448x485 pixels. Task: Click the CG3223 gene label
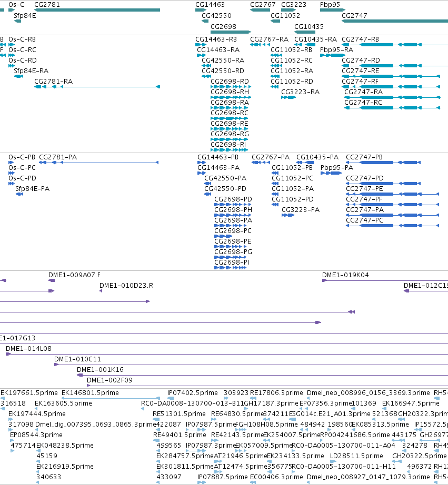click(x=294, y=5)
